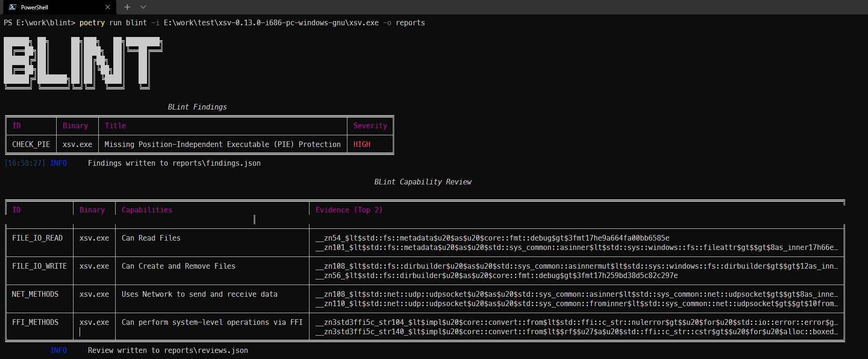The height and width of the screenshot is (359, 868).
Task: Click the 'Evidence (Top 2)' column header
Action: [x=349, y=210]
